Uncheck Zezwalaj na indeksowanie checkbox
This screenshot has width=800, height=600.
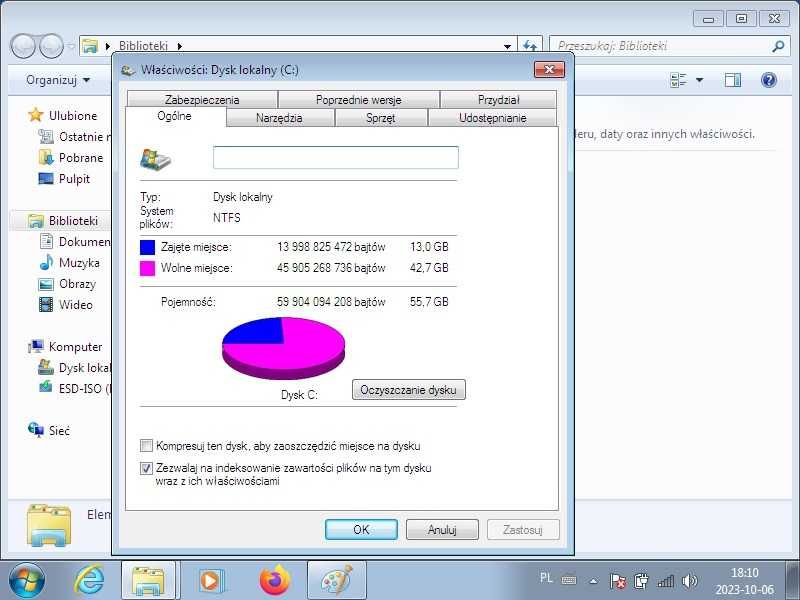[146, 468]
